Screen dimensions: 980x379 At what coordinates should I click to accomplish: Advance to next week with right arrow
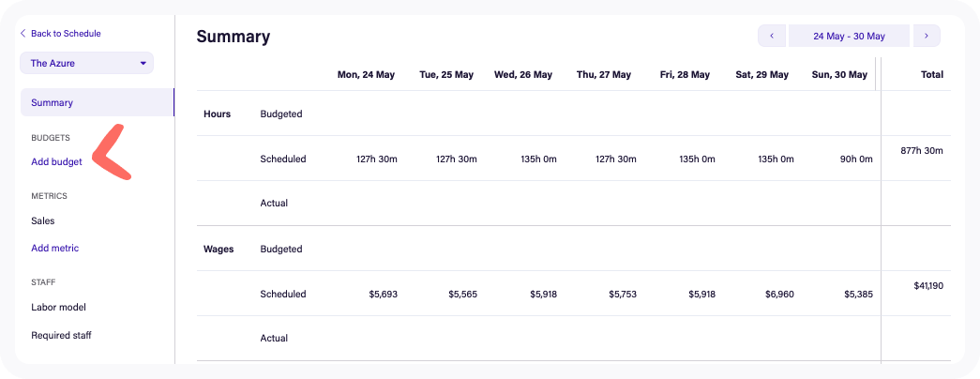[x=927, y=36]
